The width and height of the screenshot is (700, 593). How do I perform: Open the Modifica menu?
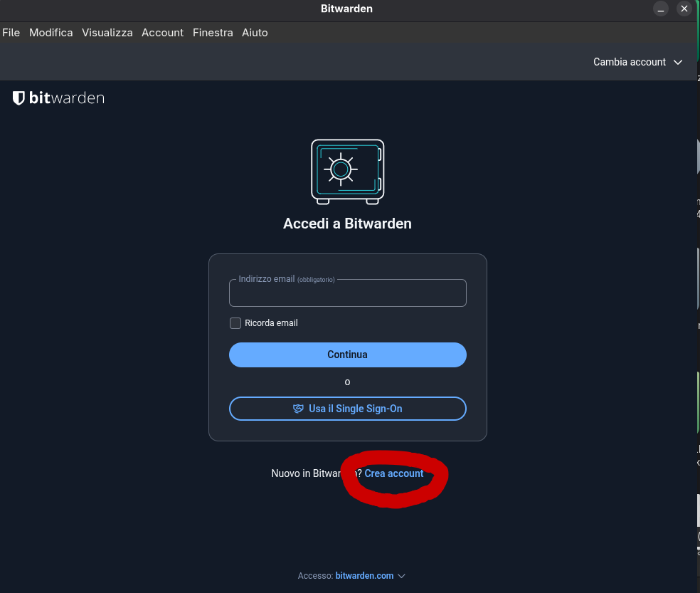51,33
